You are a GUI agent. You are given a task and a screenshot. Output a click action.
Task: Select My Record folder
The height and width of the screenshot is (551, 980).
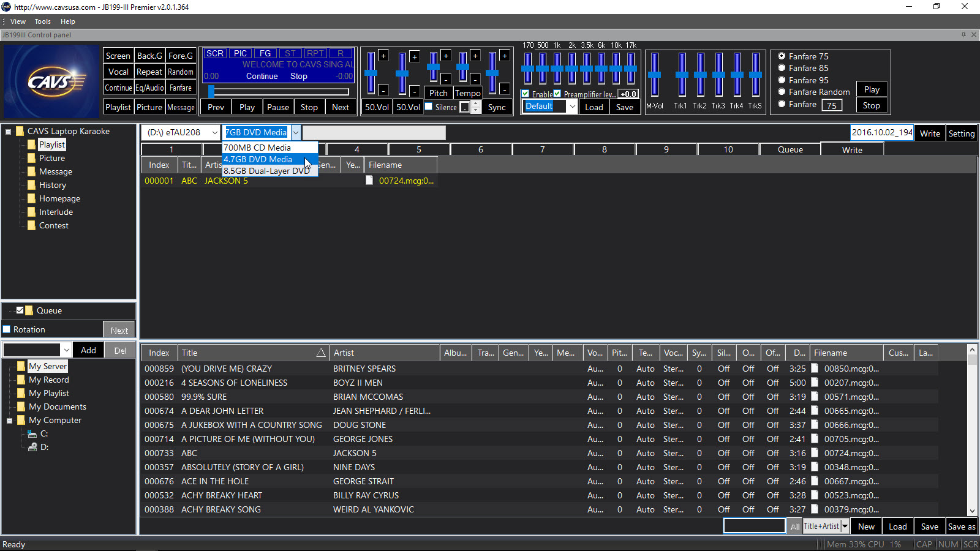(x=43, y=380)
